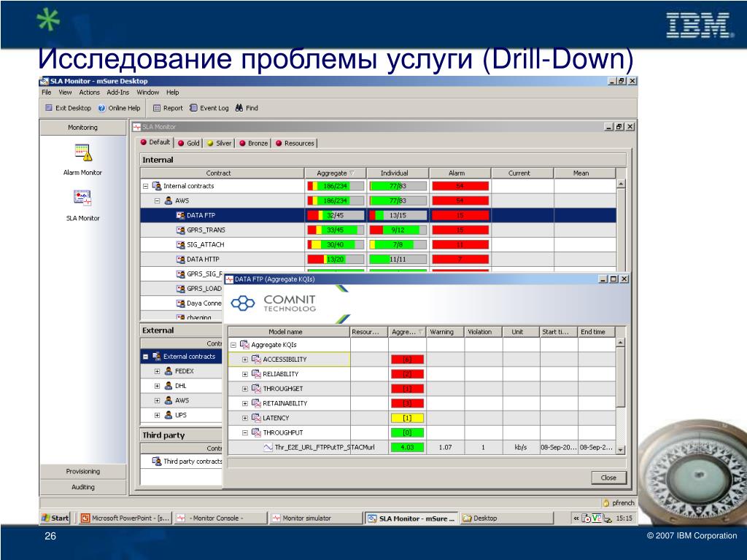The image size is (747, 560).
Task: Switch to the Silver tab
Action: 219,143
